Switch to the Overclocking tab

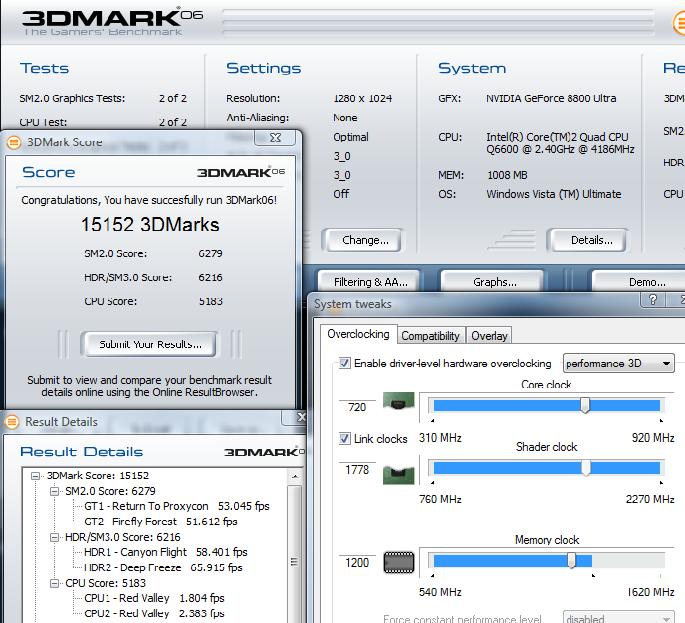pyautogui.click(x=358, y=334)
